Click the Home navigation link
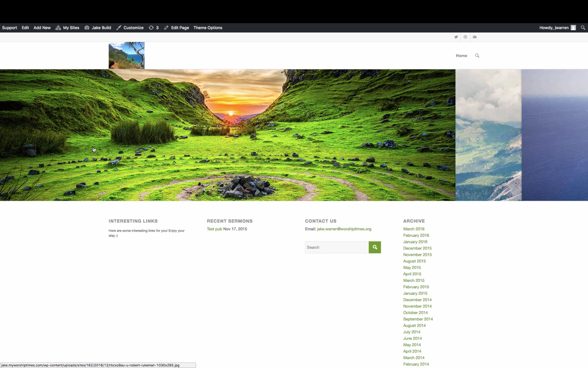The height and width of the screenshot is (368, 588). [x=461, y=56]
